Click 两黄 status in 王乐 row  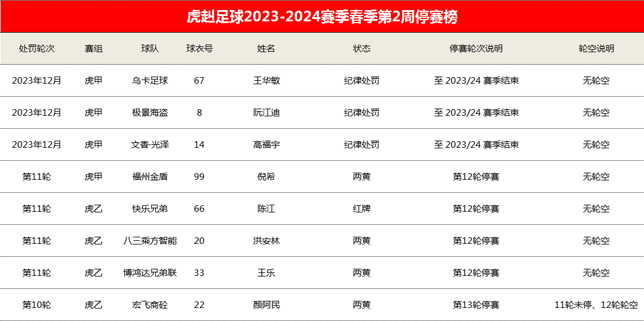click(x=361, y=273)
